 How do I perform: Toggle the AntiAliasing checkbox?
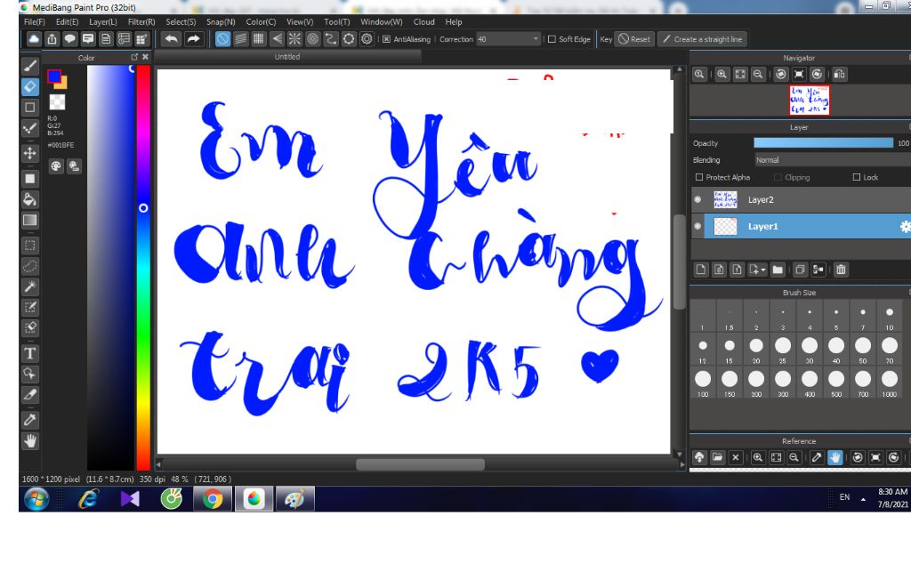[x=387, y=39]
